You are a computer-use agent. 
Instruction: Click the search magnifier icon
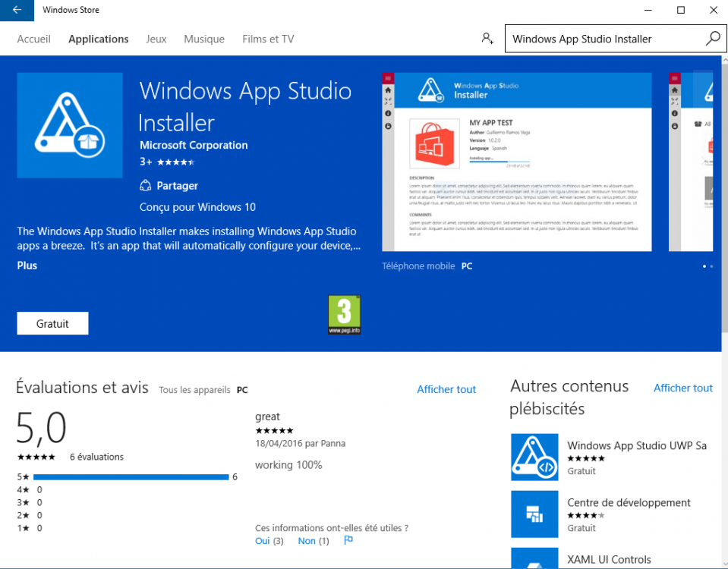712,39
